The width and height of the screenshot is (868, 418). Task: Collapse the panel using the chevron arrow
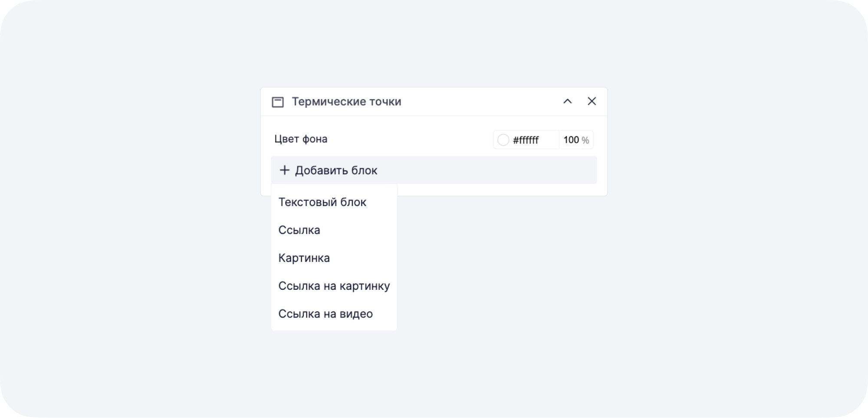(x=568, y=101)
